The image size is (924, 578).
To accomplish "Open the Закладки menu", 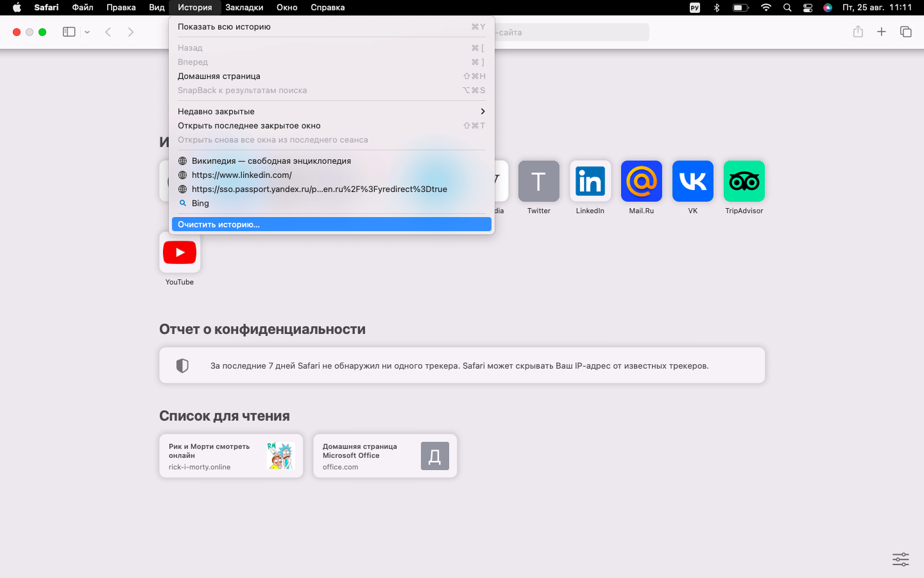I will (244, 8).
